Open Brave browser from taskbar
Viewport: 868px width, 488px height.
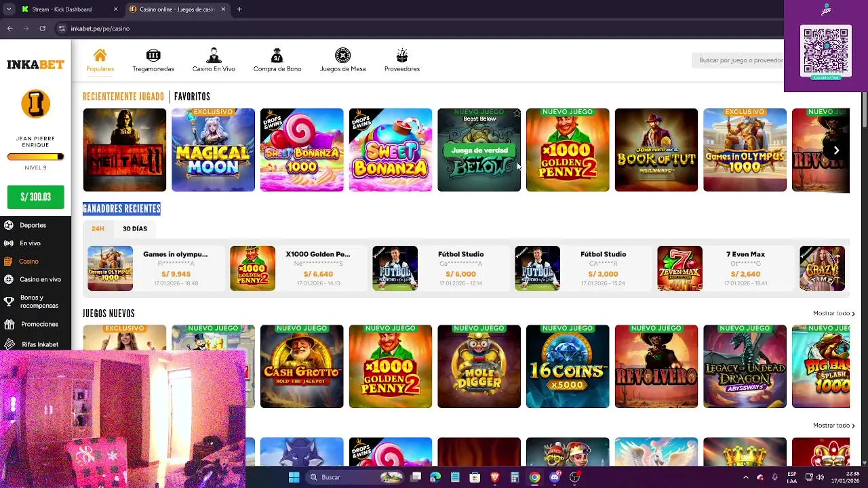tap(495, 477)
